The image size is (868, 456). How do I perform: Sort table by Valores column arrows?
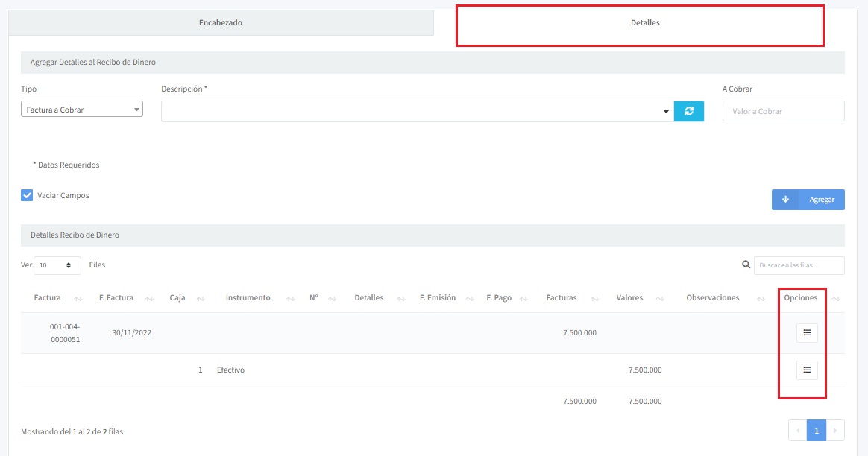[x=660, y=298]
